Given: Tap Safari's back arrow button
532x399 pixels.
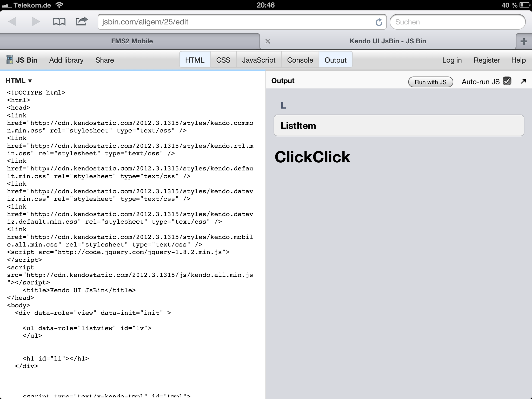Looking at the screenshot, I should [x=12, y=22].
